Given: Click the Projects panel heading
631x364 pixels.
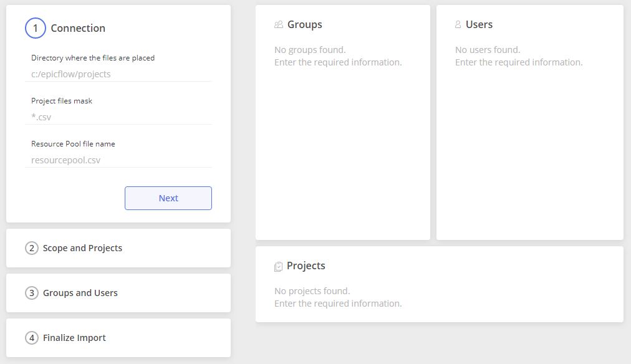Looking at the screenshot, I should click(306, 266).
